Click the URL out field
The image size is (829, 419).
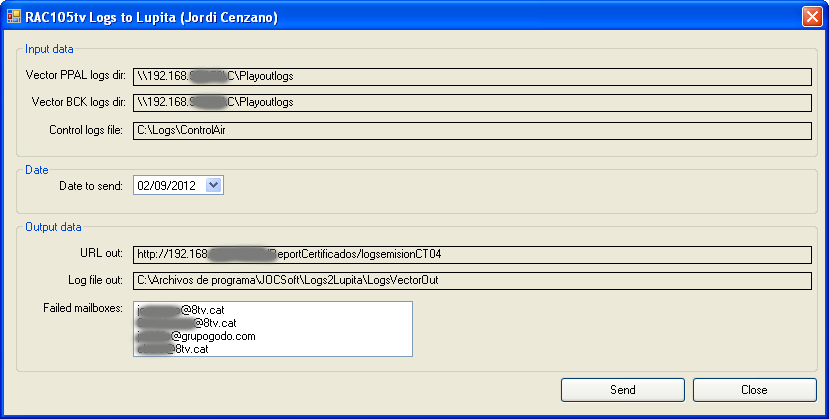pos(471,254)
